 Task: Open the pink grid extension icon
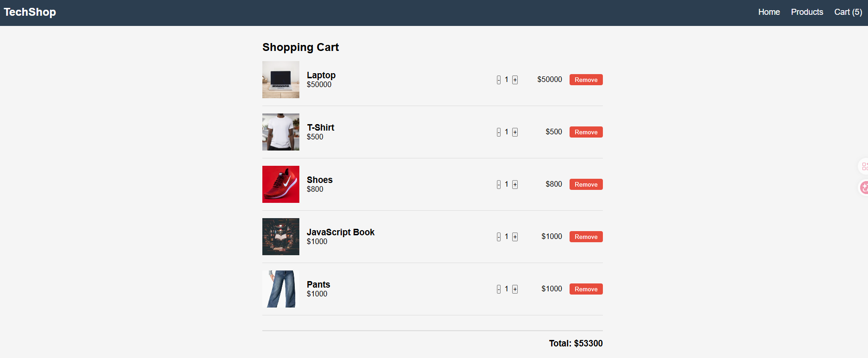864,166
